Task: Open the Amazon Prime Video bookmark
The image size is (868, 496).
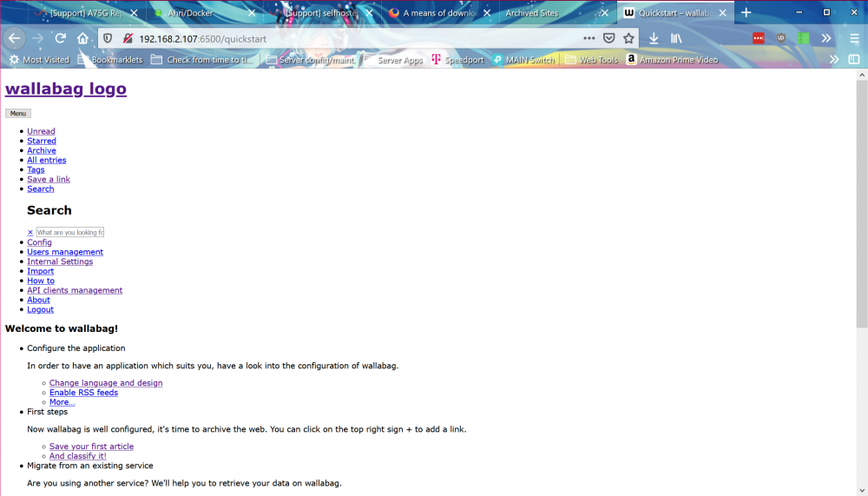Action: [672, 59]
